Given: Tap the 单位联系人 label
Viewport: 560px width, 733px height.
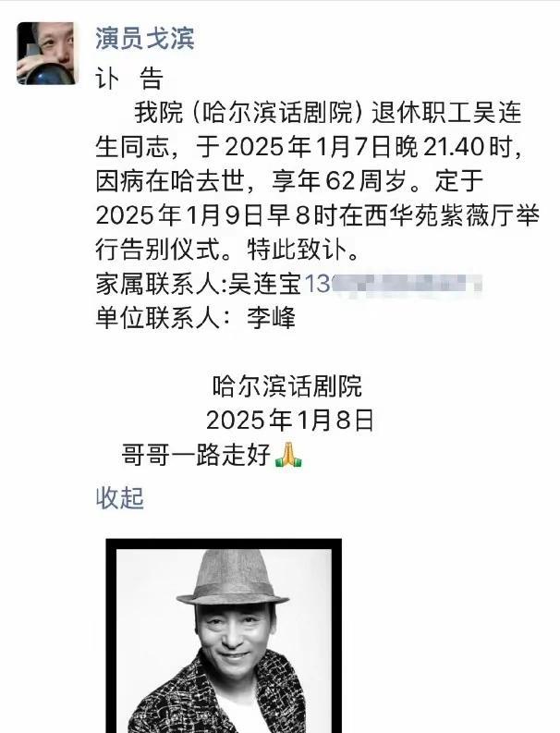Looking at the screenshot, I should 157,318.
